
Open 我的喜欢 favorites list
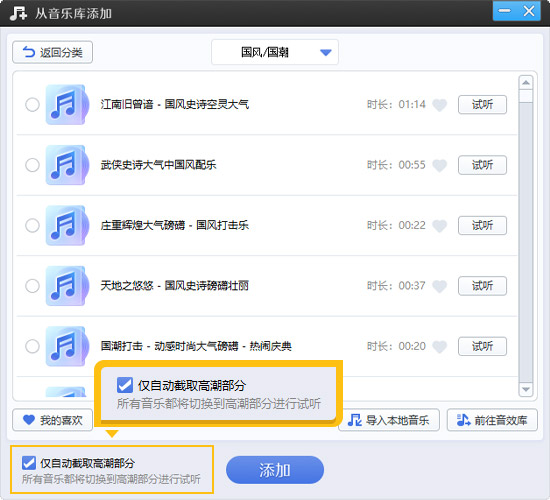tap(53, 420)
